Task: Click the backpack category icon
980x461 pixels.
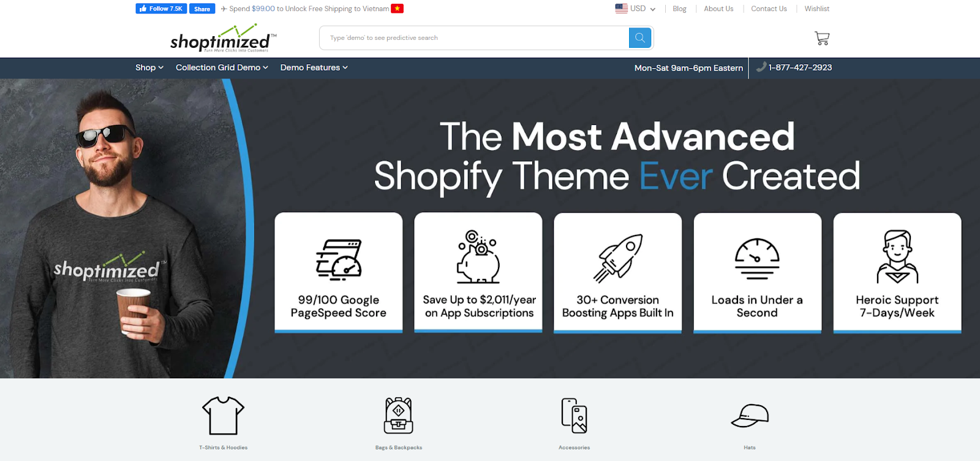Action: click(399, 416)
